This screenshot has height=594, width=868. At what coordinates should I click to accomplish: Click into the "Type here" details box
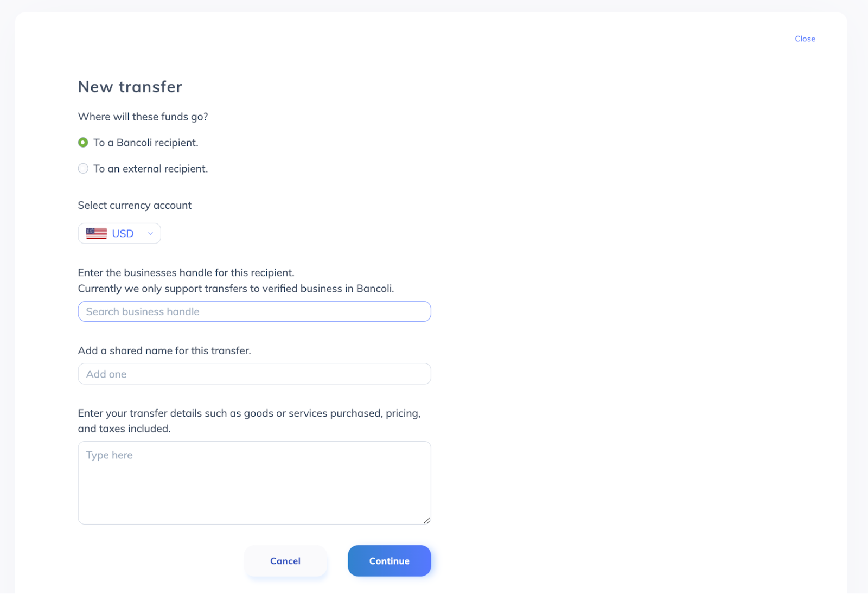click(x=254, y=482)
